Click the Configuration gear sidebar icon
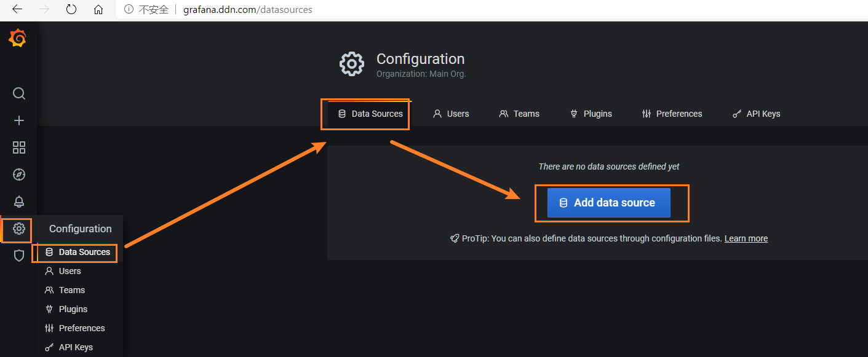The width and height of the screenshot is (868, 357). coord(19,229)
